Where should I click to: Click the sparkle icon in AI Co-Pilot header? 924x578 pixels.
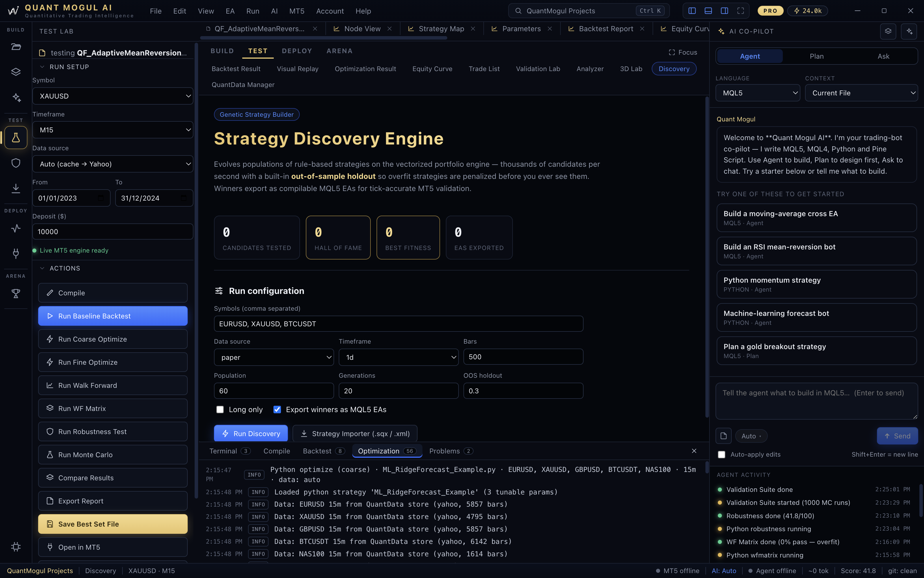click(x=909, y=31)
